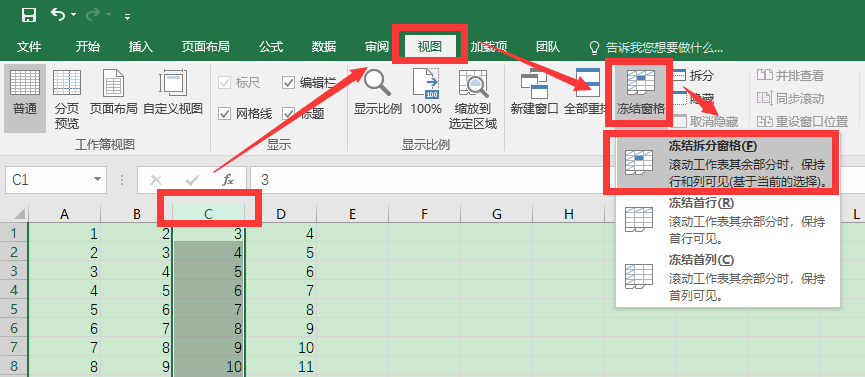
Task: Click the formula bar containing 3
Action: tap(557, 180)
